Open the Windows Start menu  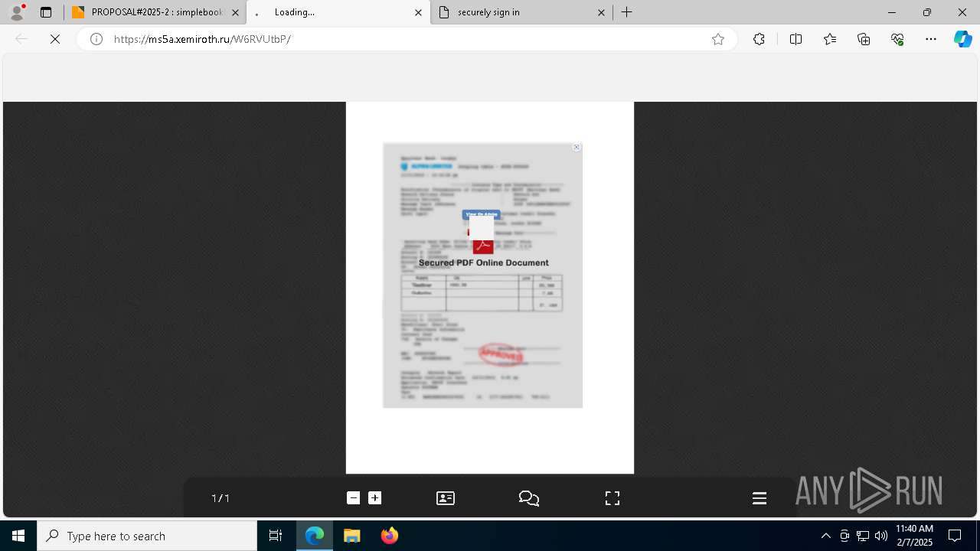[18, 536]
